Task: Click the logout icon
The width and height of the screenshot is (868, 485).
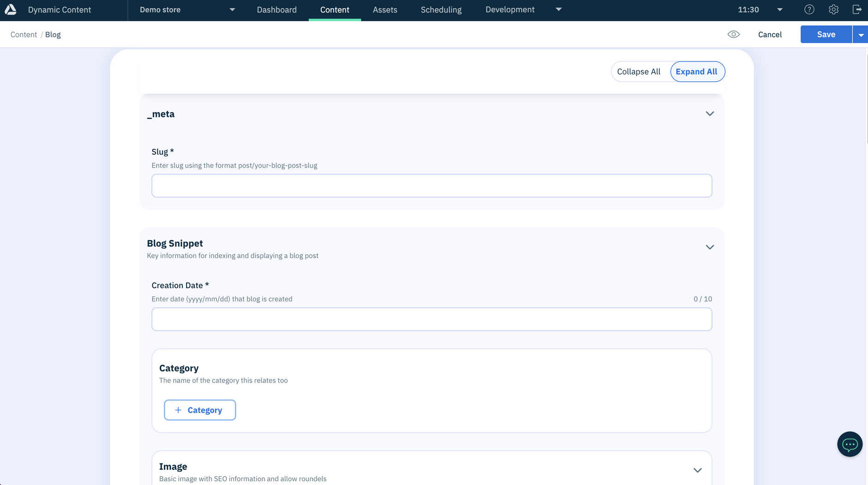Action: click(x=857, y=9)
